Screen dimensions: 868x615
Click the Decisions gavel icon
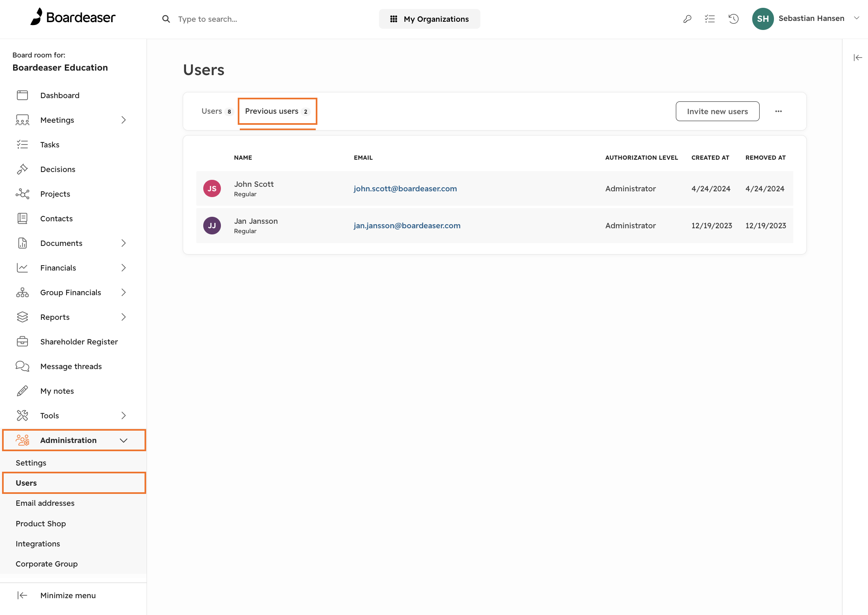coord(23,169)
